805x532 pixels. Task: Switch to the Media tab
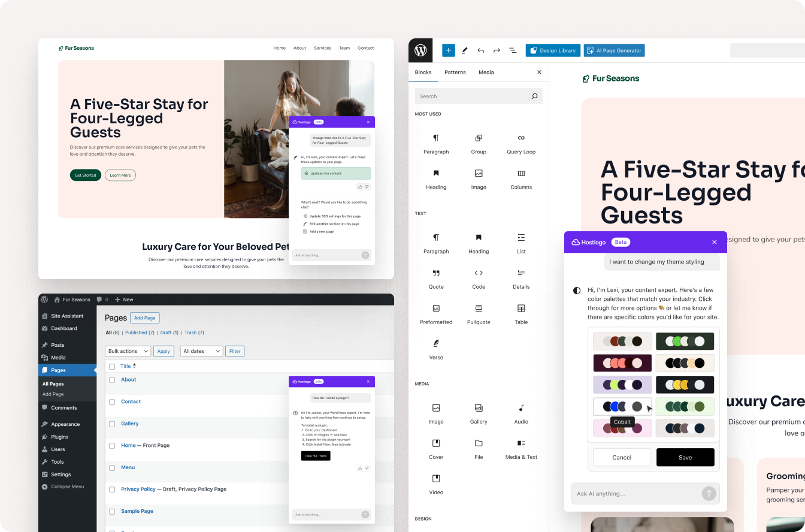486,72
